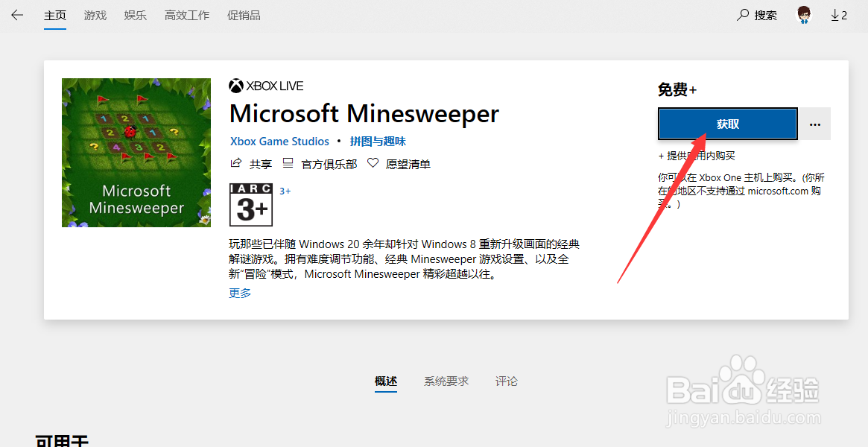Open search in the Microsoft Store
868x447 pixels.
[x=756, y=14]
